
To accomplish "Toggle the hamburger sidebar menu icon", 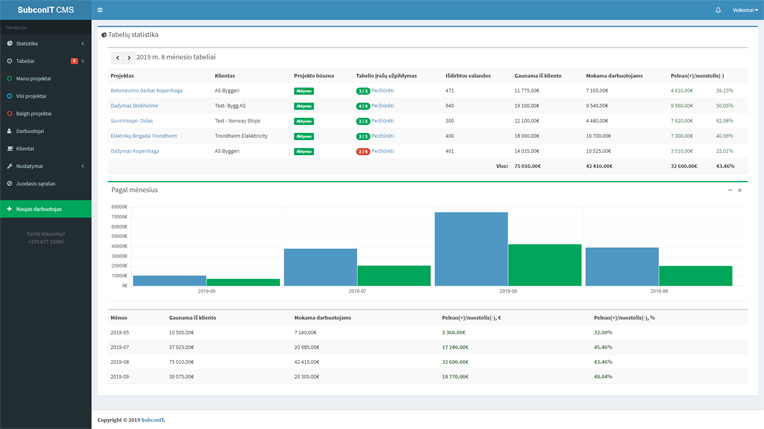I will click(x=100, y=10).
